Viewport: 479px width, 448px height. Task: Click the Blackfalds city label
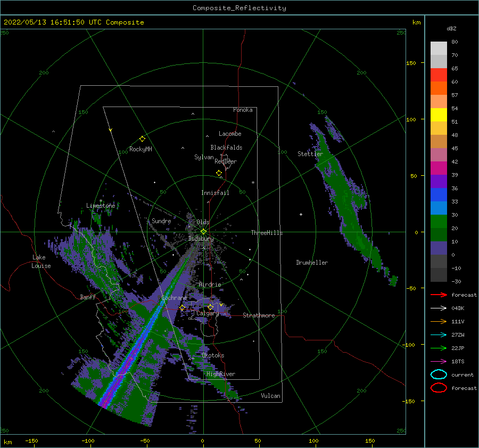(x=226, y=148)
